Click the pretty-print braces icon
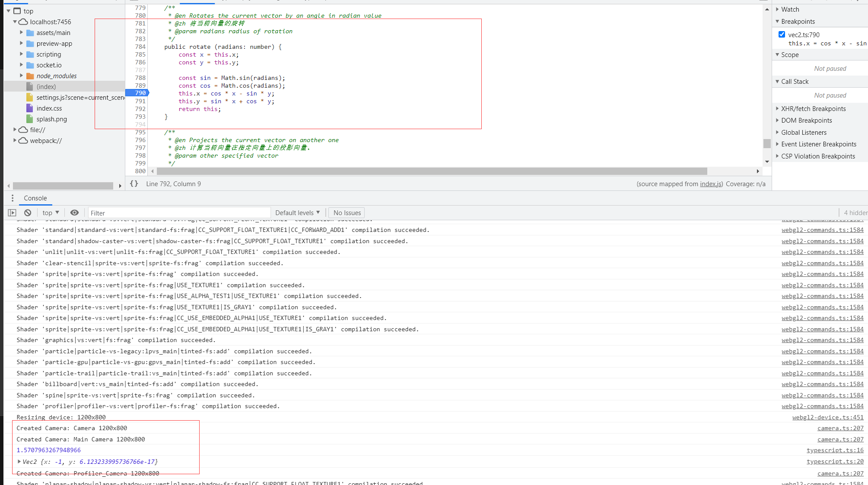Screen dimensions: 868x485 coord(134,184)
